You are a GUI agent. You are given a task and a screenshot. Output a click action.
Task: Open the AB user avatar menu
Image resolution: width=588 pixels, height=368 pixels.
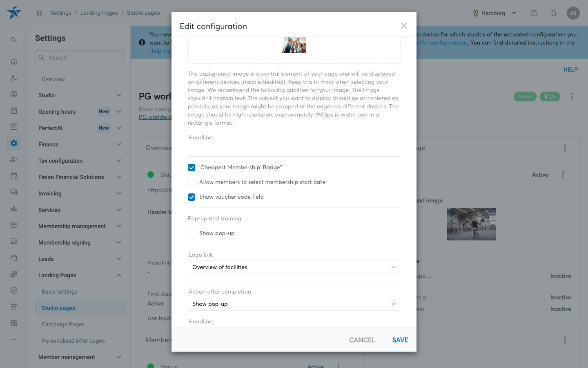(573, 13)
